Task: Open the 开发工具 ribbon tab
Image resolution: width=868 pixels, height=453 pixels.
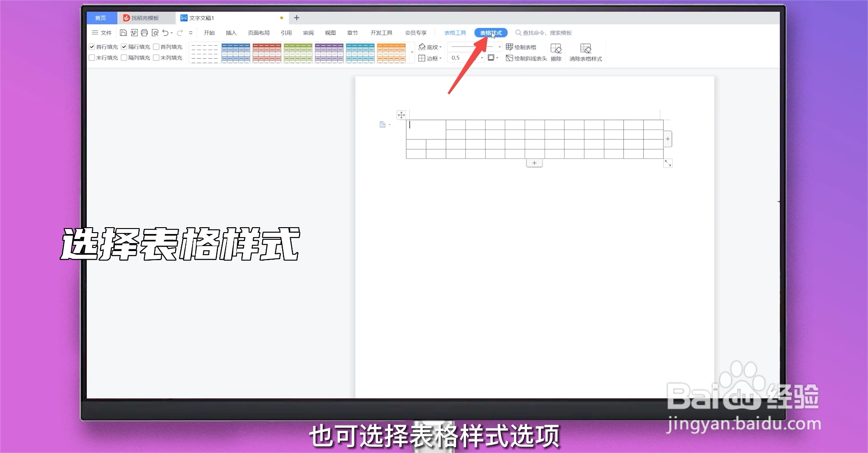Action: pyautogui.click(x=381, y=33)
